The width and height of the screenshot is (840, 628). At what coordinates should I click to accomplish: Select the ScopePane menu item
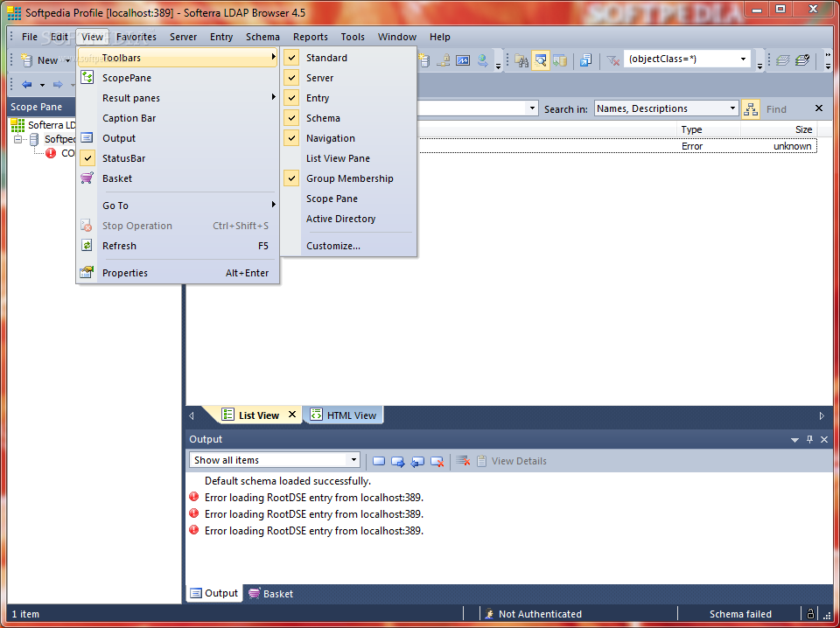click(x=178, y=78)
